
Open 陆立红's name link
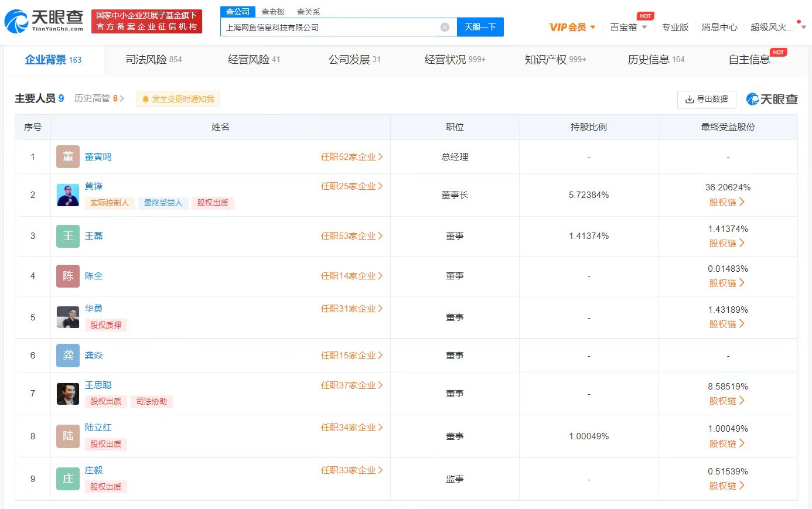pyautogui.click(x=98, y=428)
